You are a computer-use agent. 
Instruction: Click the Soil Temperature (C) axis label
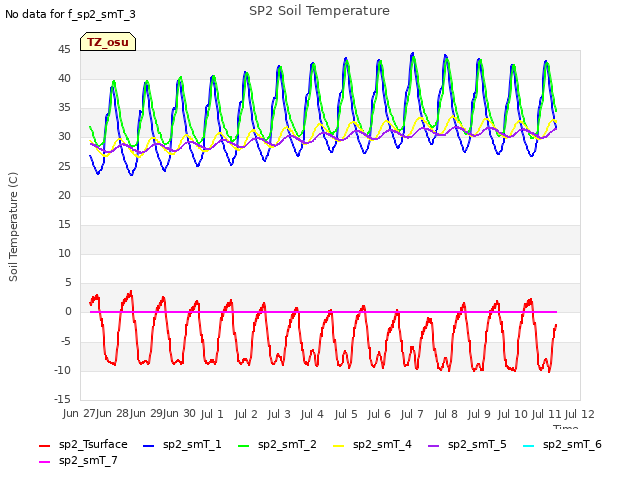point(13,227)
